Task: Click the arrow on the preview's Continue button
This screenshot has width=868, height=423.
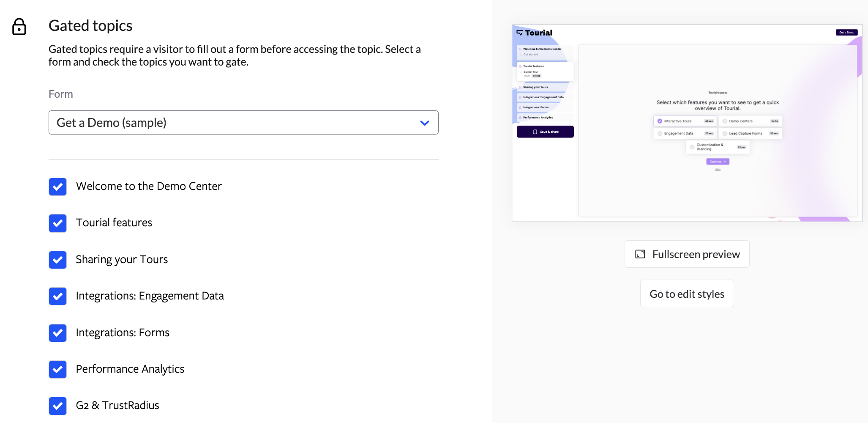Action: [x=725, y=162]
